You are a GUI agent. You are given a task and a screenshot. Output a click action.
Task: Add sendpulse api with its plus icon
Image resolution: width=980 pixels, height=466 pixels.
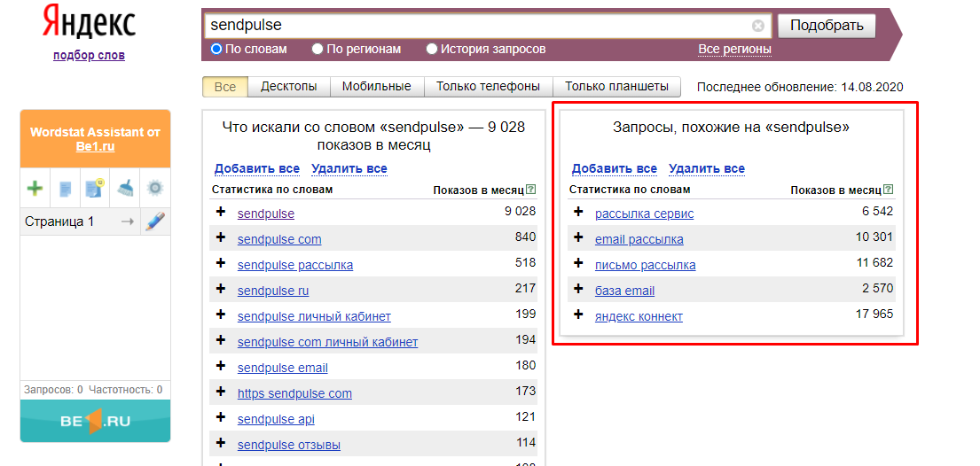(221, 417)
